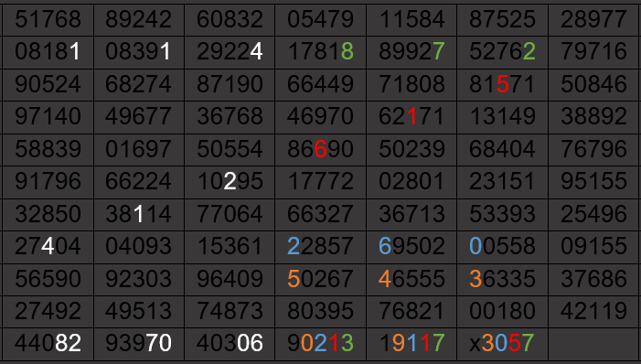Select the cell 28977
The height and width of the screenshot is (364, 641).
tap(593, 19)
